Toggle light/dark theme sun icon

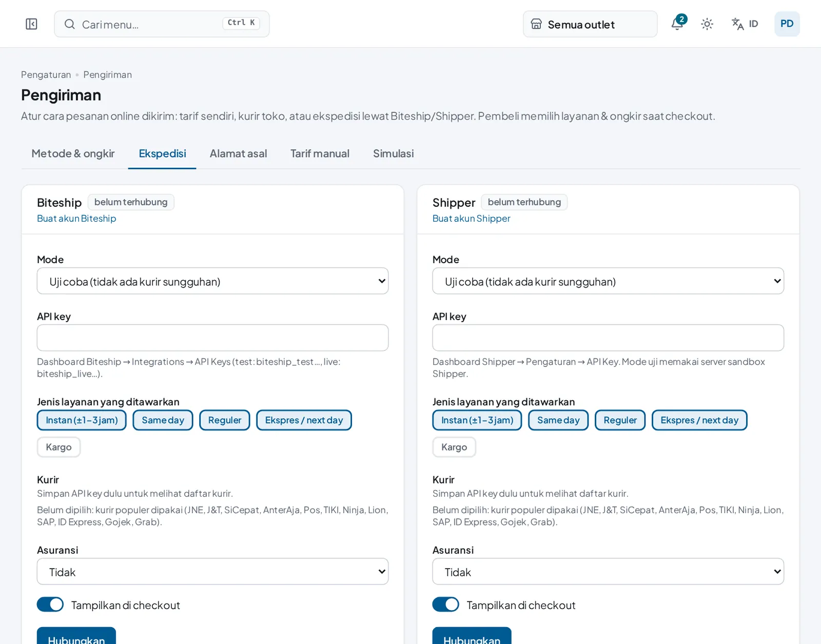(x=707, y=24)
